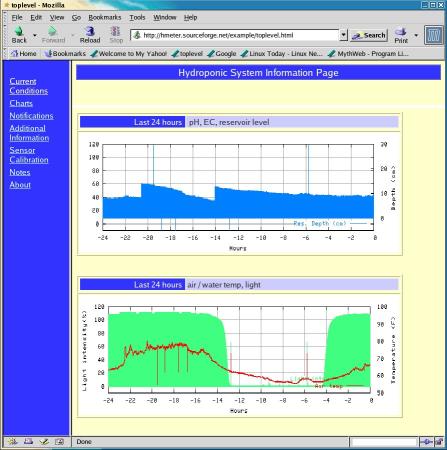This screenshot has width=447, height=450.
Task: Expand the URL history dropdown arrow
Action: (x=343, y=35)
